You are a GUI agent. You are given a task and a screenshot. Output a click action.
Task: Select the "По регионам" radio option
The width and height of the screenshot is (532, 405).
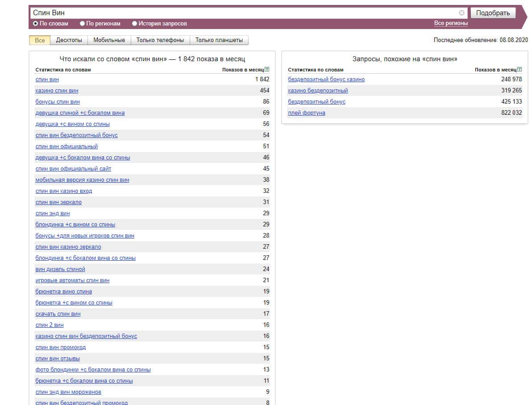click(83, 24)
